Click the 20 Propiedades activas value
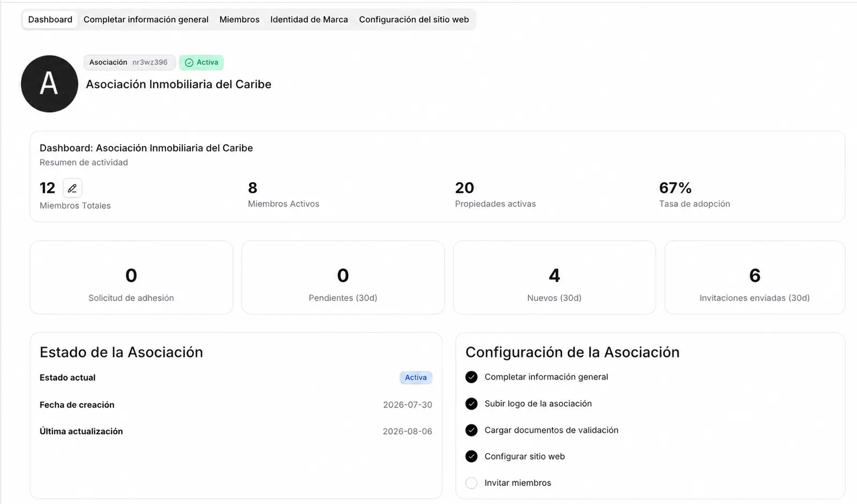The width and height of the screenshot is (857, 504). tap(464, 188)
